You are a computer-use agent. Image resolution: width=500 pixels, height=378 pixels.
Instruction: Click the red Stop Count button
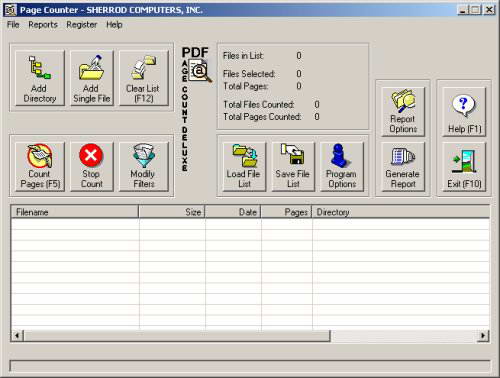(x=92, y=166)
